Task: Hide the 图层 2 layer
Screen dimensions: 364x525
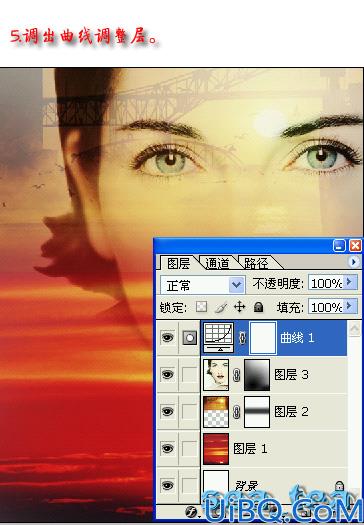Action: pyautogui.click(x=167, y=411)
